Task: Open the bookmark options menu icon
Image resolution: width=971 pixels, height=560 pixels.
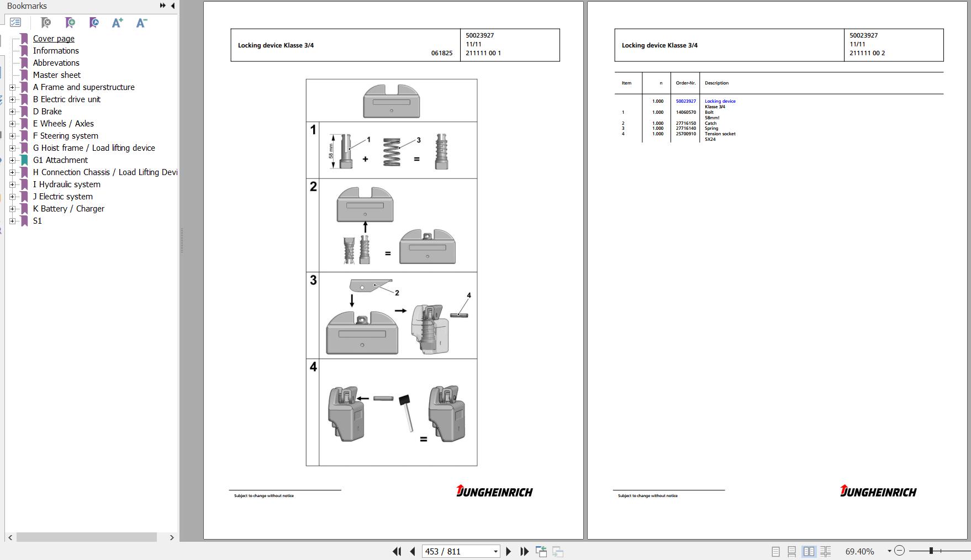Action: coord(15,23)
